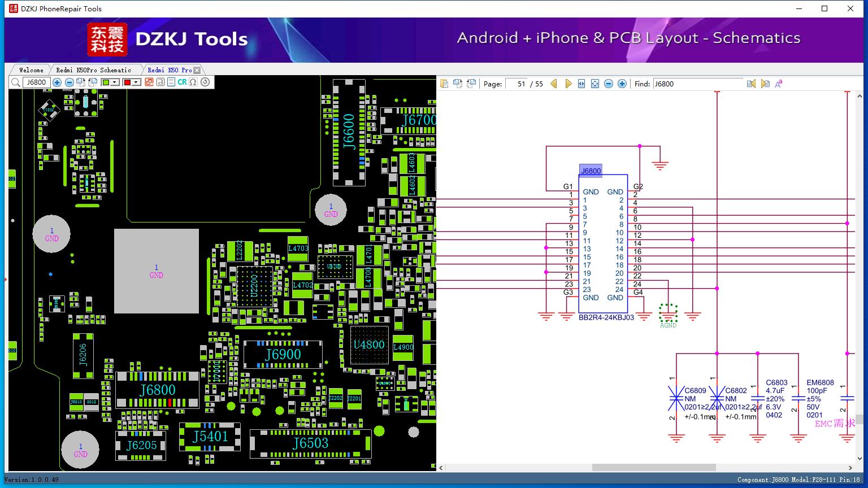Image resolution: width=868 pixels, height=488 pixels.
Task: Find the next match in schematic
Action: coord(765,84)
